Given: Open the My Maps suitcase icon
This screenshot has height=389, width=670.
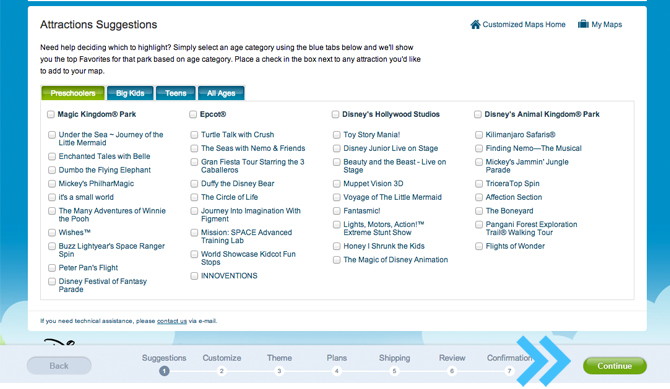Looking at the screenshot, I should 583,24.
